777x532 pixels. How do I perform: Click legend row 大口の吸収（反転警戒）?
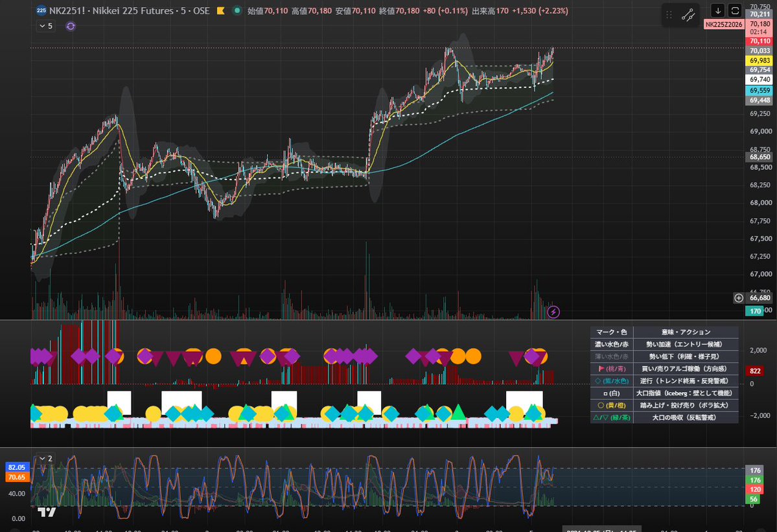(686, 417)
